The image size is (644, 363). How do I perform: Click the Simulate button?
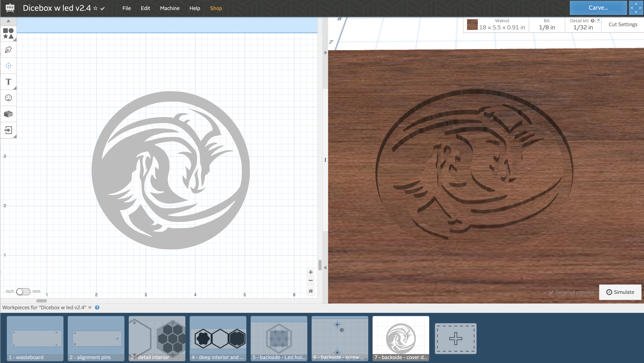tap(620, 292)
